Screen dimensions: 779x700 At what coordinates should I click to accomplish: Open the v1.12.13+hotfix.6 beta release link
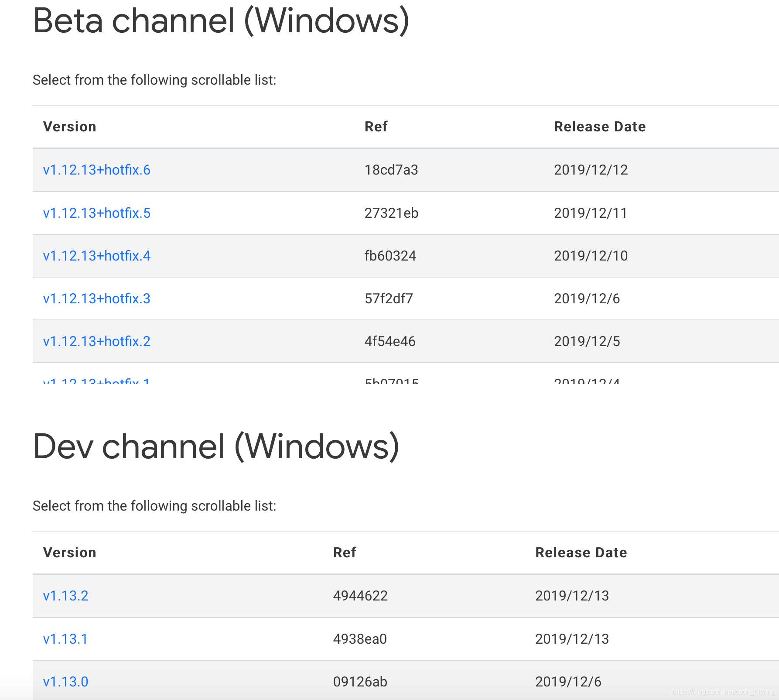pos(96,170)
